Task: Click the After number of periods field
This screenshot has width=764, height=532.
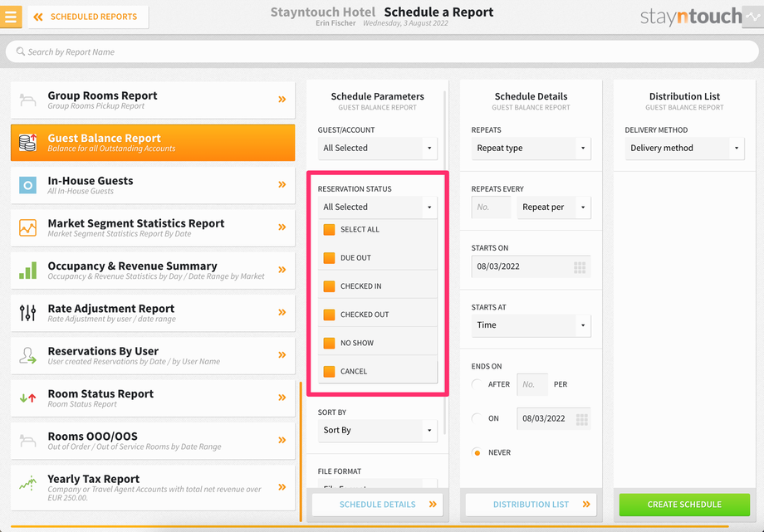Action: point(532,385)
